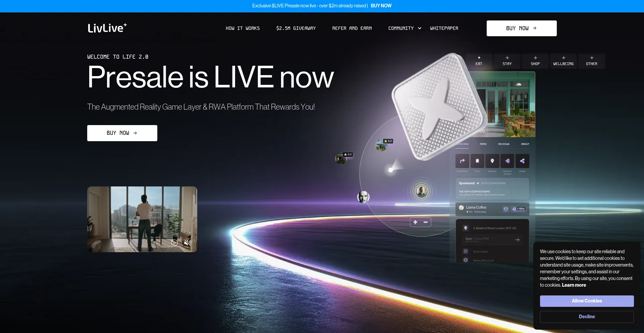This screenshot has height=333, width=644.
Task: Click Buy Now in the header
Action: [x=521, y=28]
